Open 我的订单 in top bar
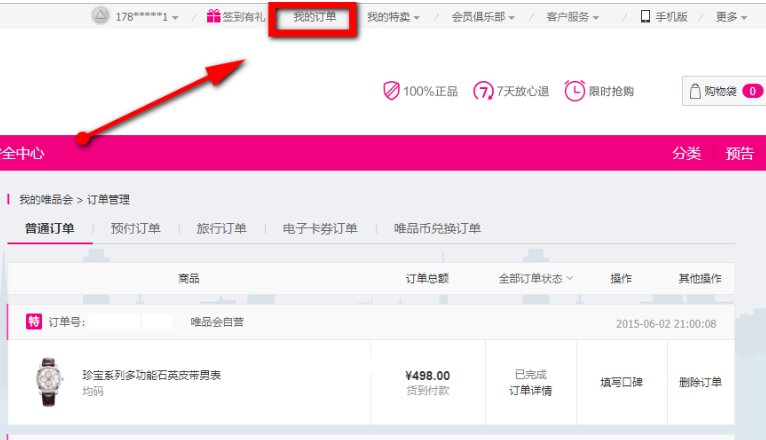Screen dimensions: 766x440 point(315,17)
